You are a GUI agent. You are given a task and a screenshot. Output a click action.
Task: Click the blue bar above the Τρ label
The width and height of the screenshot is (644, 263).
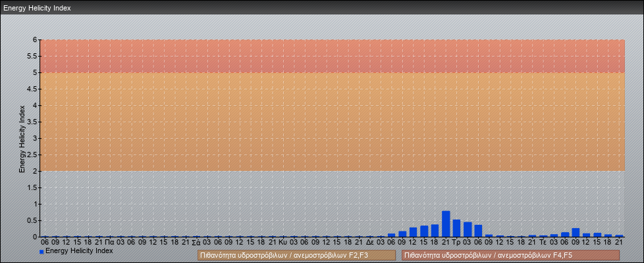(x=456, y=228)
